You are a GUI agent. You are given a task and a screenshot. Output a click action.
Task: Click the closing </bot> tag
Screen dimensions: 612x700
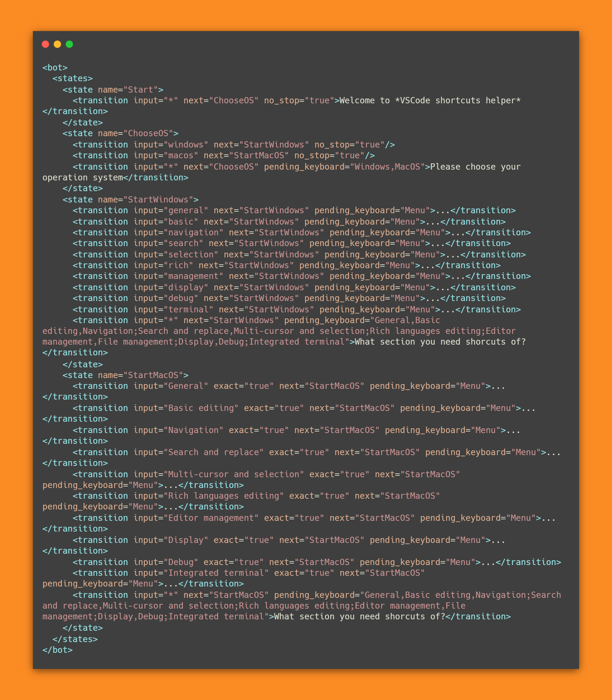[x=57, y=650]
